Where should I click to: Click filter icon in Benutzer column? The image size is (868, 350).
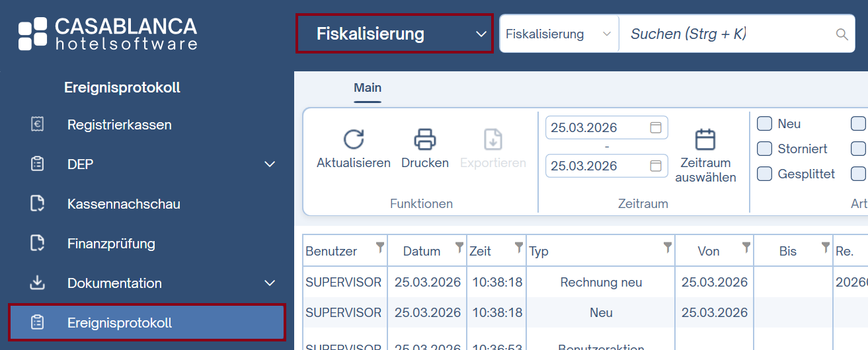[380, 248]
